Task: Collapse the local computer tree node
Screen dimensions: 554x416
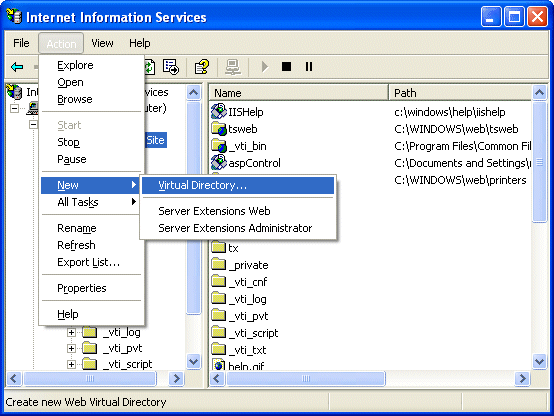Action: tap(14, 109)
